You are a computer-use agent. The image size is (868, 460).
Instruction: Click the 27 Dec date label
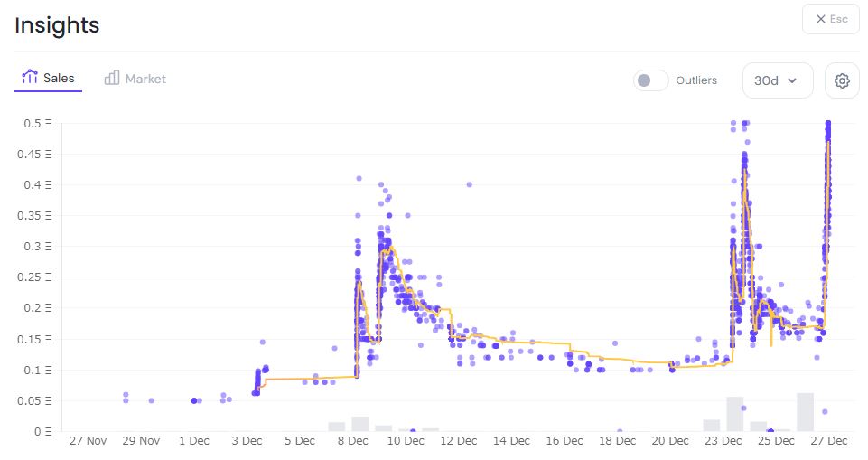click(828, 441)
